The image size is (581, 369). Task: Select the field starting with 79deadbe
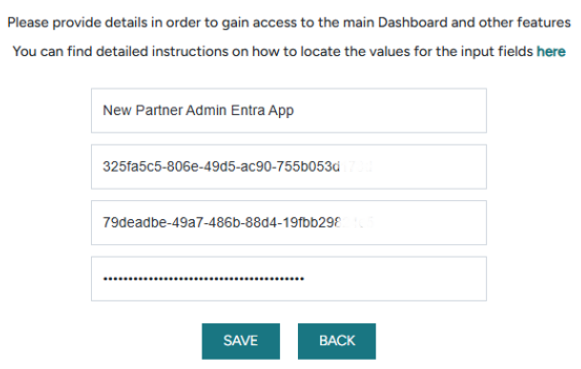point(289,223)
